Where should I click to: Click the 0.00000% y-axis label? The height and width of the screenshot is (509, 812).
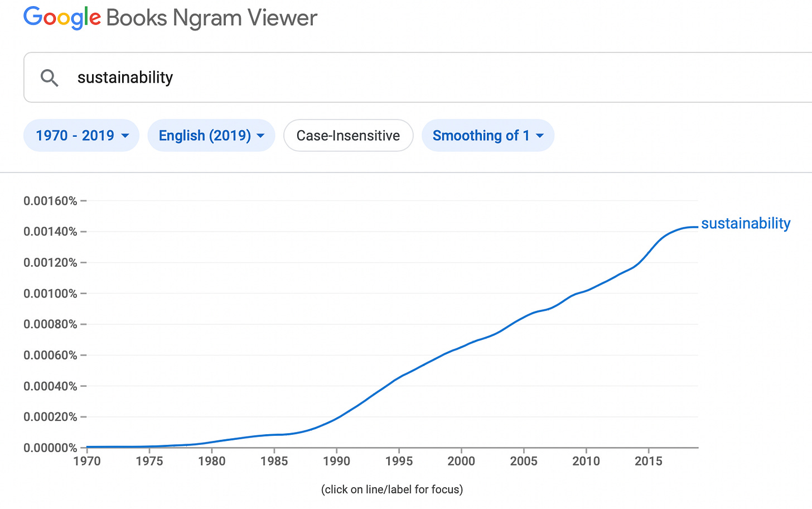point(50,448)
